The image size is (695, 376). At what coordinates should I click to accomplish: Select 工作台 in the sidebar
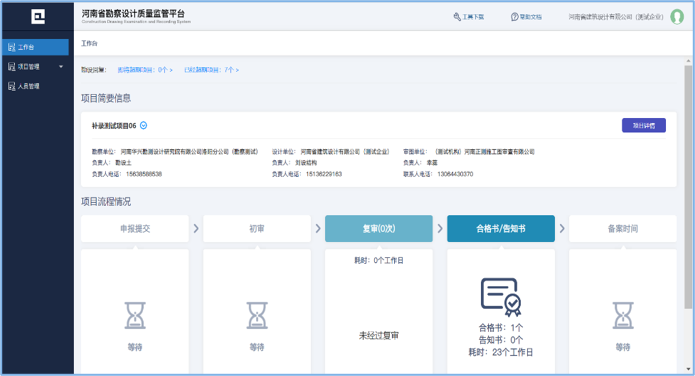coord(35,47)
